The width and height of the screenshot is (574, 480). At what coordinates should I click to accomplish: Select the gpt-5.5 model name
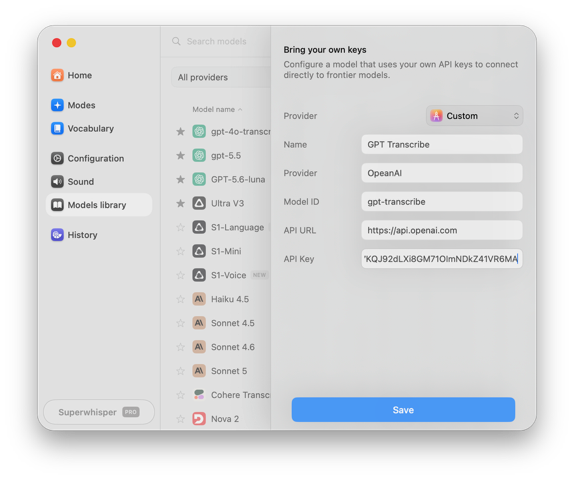point(226,156)
